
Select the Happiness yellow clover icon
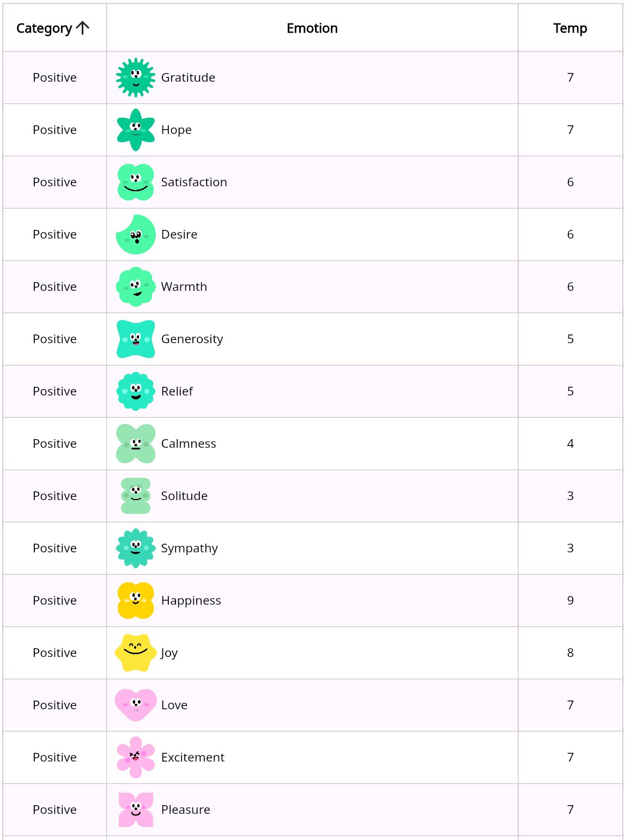click(136, 601)
